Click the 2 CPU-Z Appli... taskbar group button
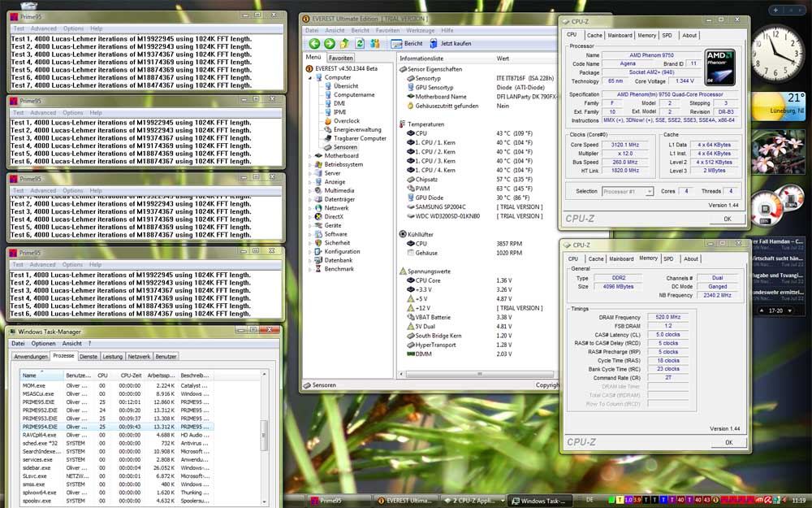Viewport: 812px width, 508px height. [x=473, y=501]
